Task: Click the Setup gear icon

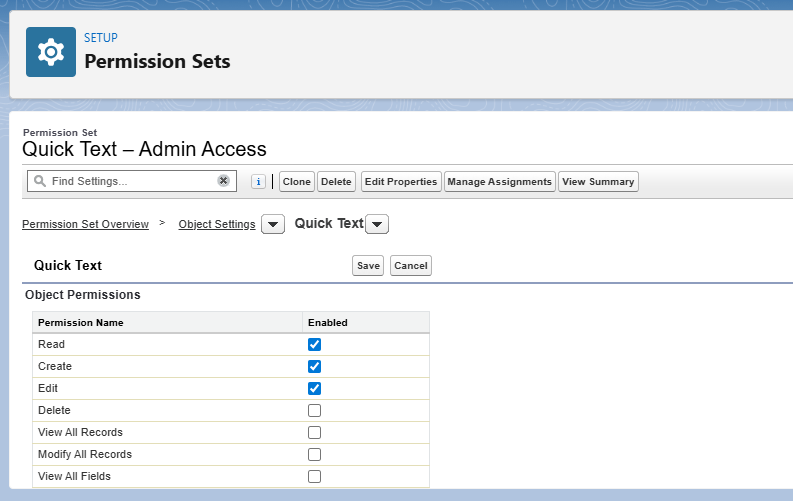Action: tap(50, 52)
